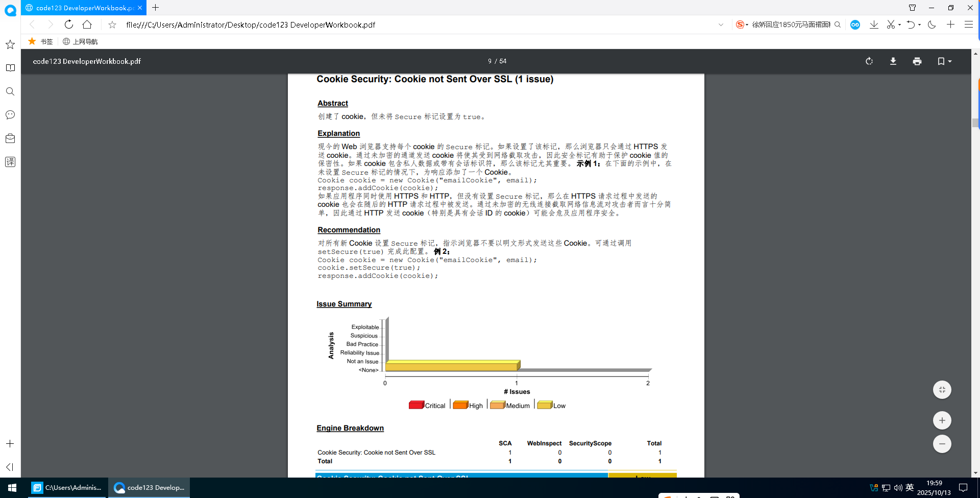Toggle night mode moon icon
Image resolution: width=980 pixels, height=498 pixels.
pyautogui.click(x=932, y=25)
